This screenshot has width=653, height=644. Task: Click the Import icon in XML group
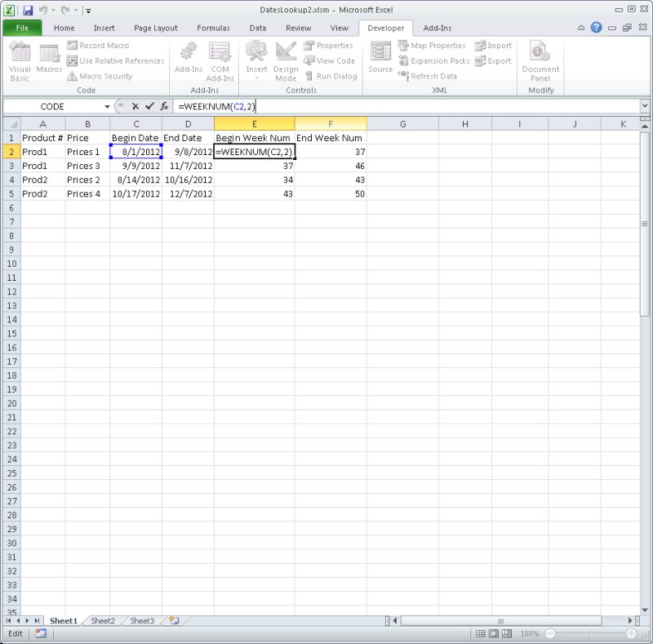[x=492, y=46]
